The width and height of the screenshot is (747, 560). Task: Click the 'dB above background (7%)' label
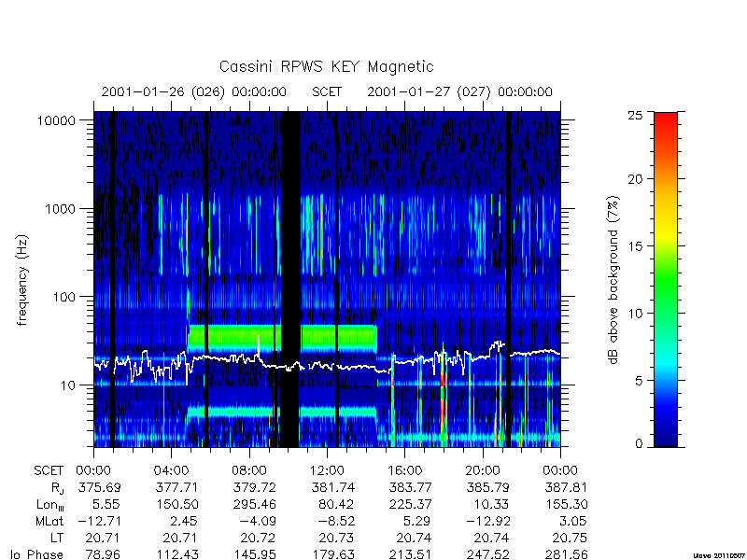tap(613, 280)
